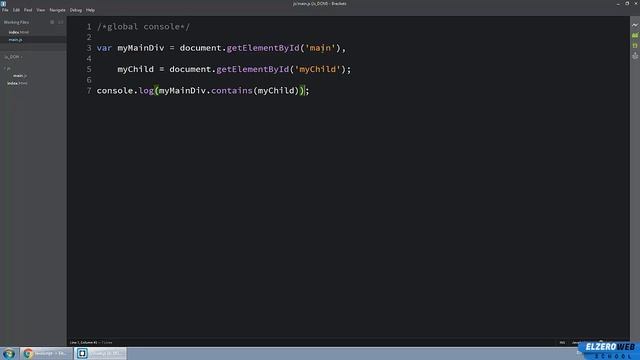
Task: Switch to Chrome in the taskbar
Action: pyautogui.click(x=46, y=353)
